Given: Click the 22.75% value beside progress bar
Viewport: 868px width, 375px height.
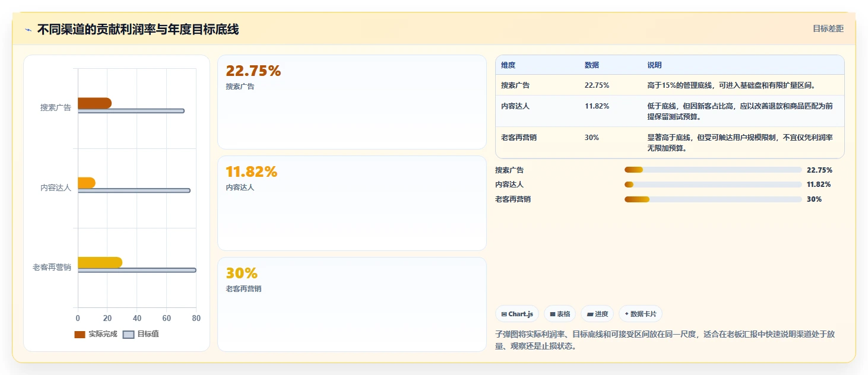Looking at the screenshot, I should point(819,170).
